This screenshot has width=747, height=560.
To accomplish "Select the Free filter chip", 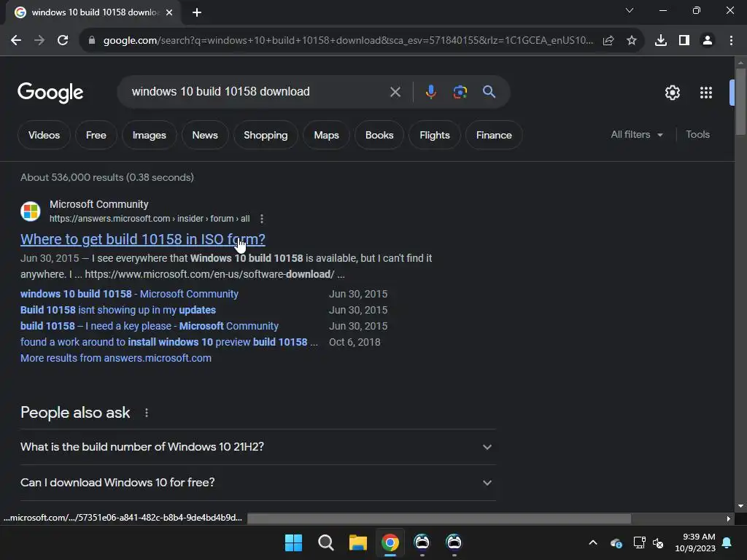I will [96, 135].
